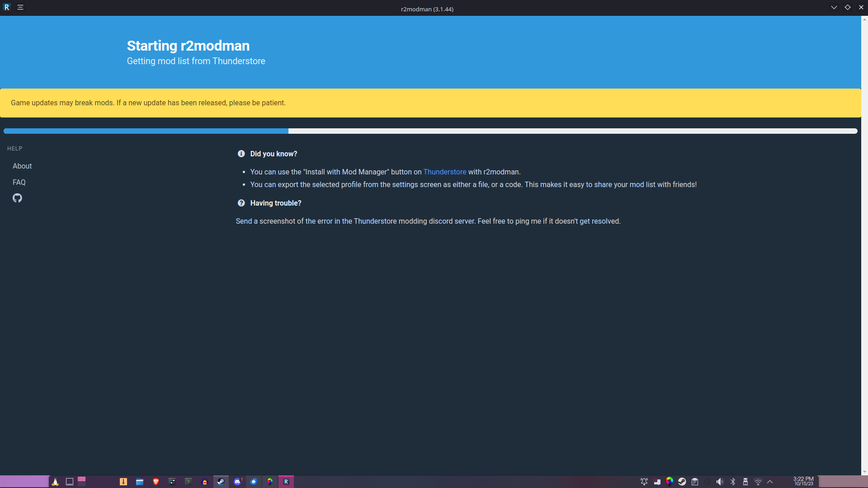The height and width of the screenshot is (488, 868).
Task: Open the clipboard manager in the system tray
Action: click(x=694, y=482)
